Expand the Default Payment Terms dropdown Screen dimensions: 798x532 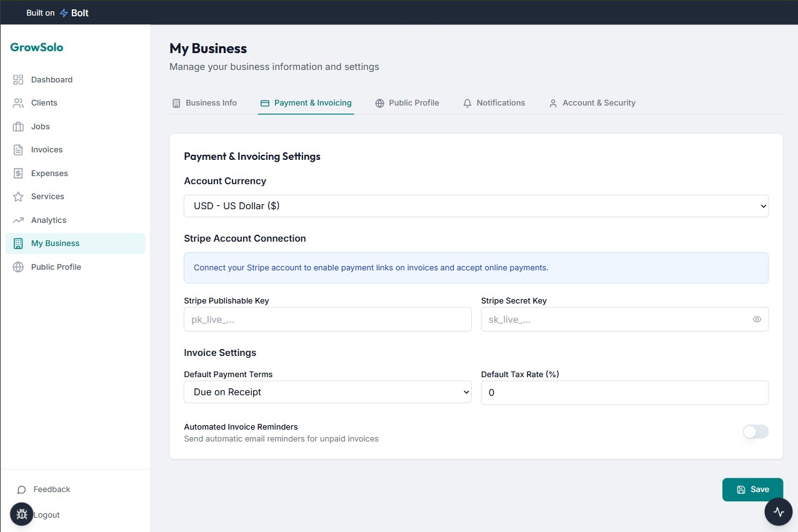(327, 392)
